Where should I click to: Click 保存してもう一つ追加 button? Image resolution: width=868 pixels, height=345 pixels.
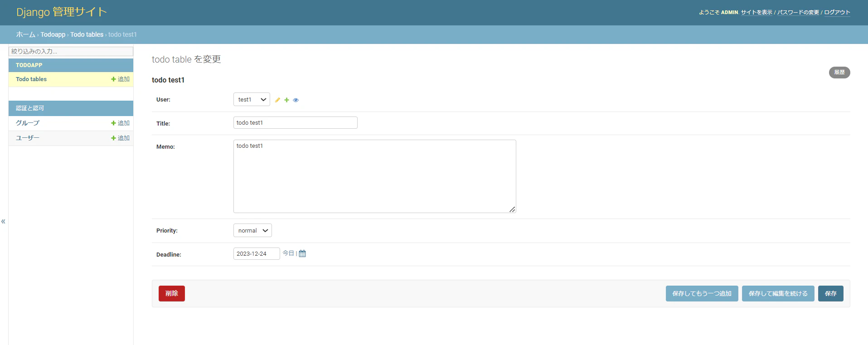[x=702, y=293]
